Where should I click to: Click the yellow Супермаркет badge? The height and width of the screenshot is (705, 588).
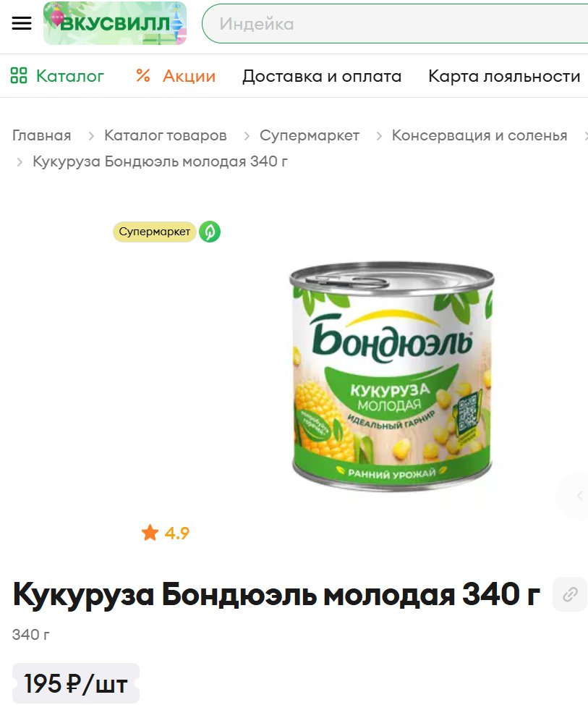pyautogui.click(x=155, y=232)
